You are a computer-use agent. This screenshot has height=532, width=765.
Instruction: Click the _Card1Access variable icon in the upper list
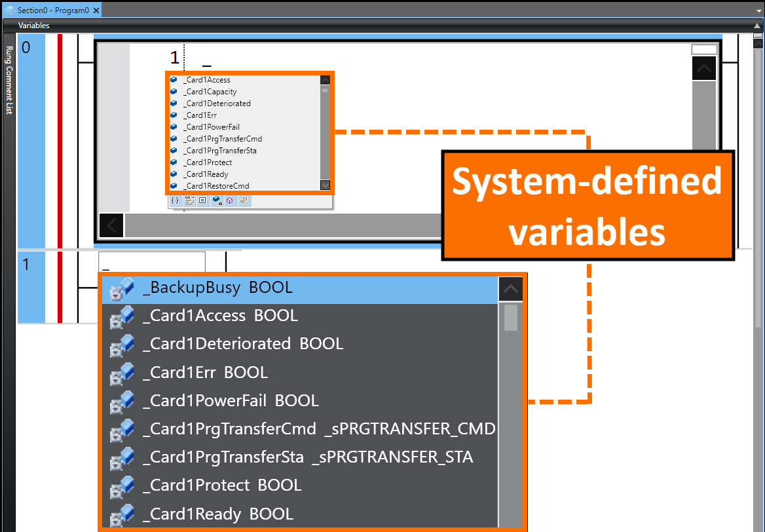click(x=174, y=79)
